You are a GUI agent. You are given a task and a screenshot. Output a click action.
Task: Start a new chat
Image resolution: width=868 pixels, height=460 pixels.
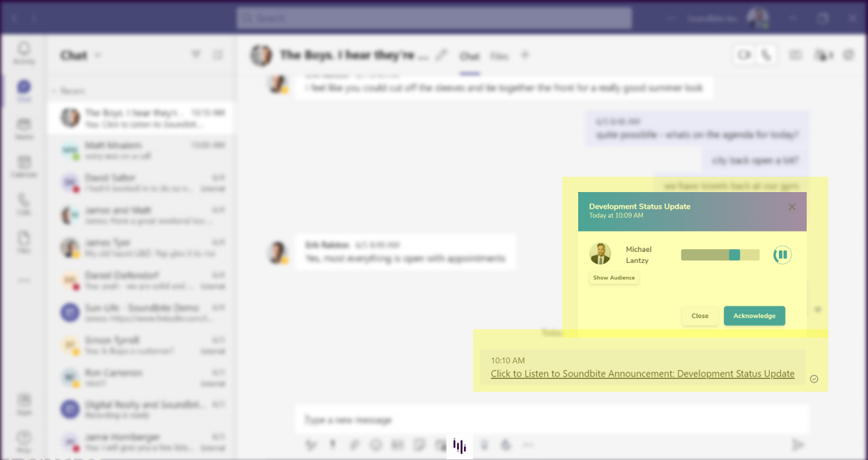pos(217,55)
